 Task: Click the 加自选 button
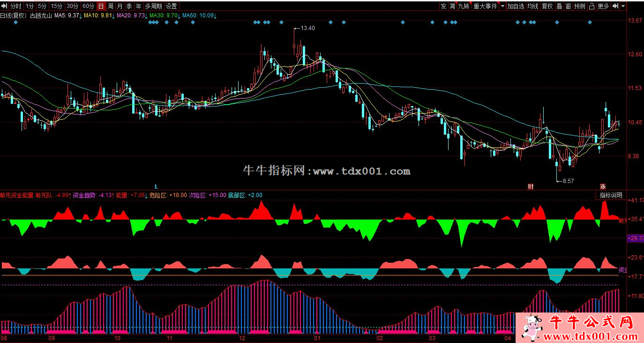click(516, 6)
